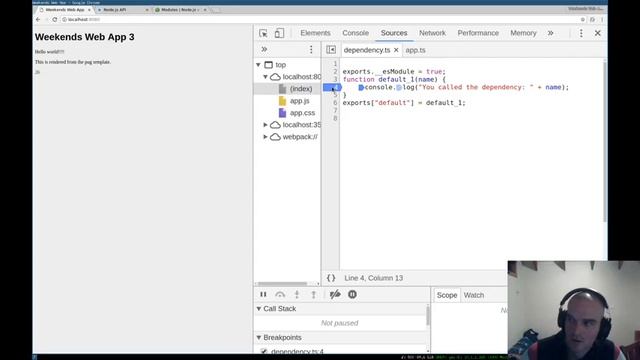Image resolution: width=640 pixels, height=360 pixels.
Task: Step out of current function
Action: (313, 294)
